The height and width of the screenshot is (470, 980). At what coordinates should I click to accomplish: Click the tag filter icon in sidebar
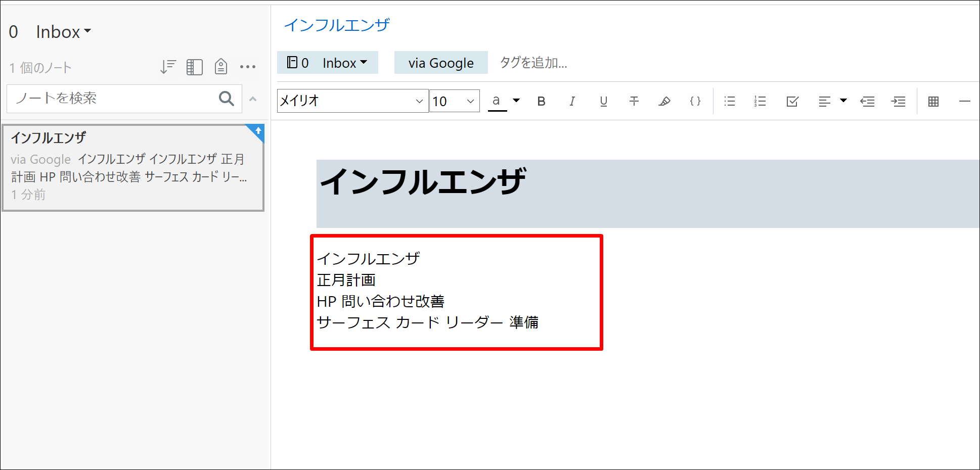pos(221,67)
